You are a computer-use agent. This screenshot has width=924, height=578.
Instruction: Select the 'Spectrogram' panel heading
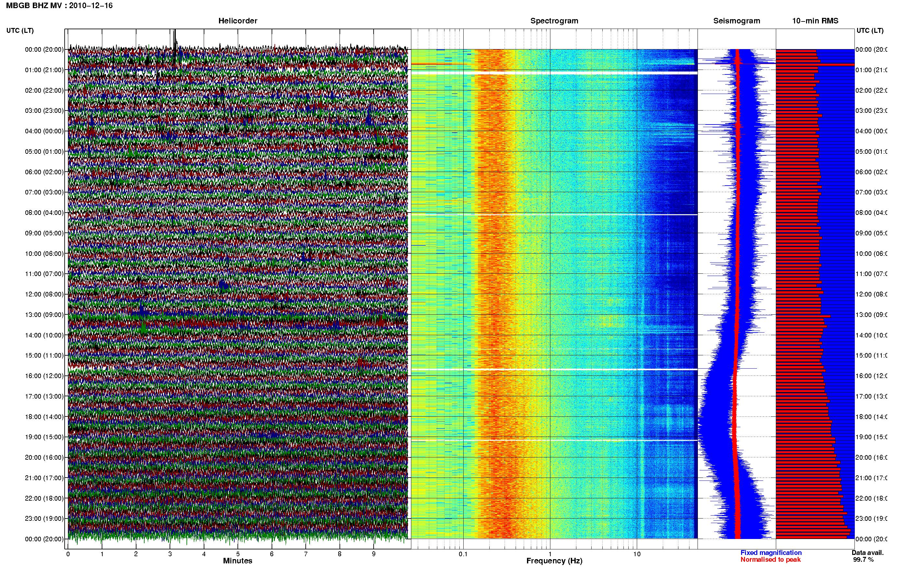(554, 21)
